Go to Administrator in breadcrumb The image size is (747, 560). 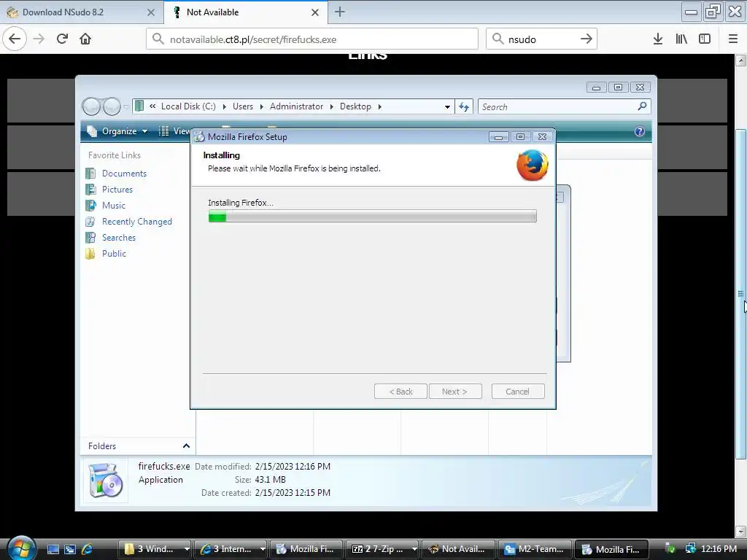point(296,106)
